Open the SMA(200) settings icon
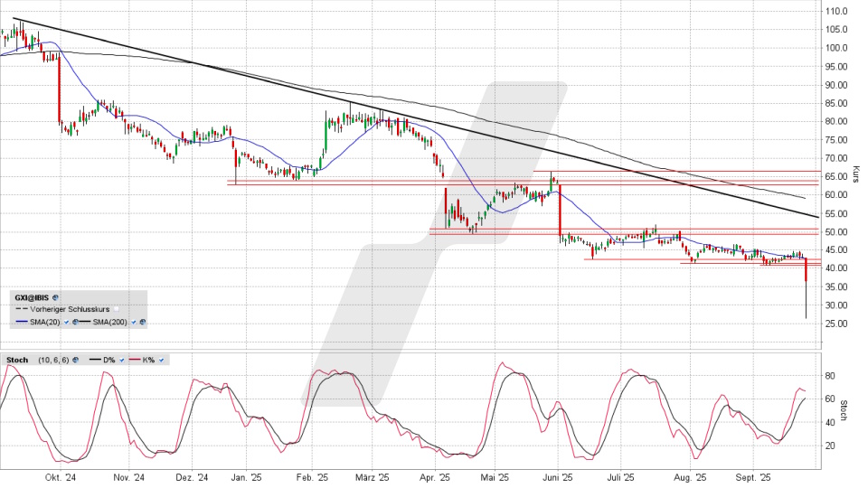The height and width of the screenshot is (488, 868). pyautogui.click(x=142, y=321)
